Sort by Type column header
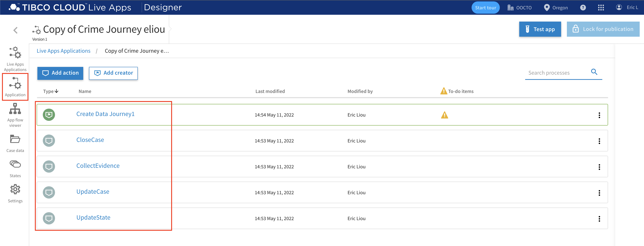 pos(51,91)
